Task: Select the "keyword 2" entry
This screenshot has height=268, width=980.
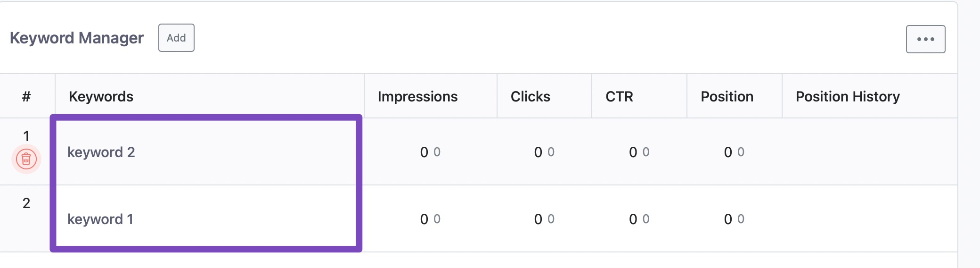Action: [101, 152]
